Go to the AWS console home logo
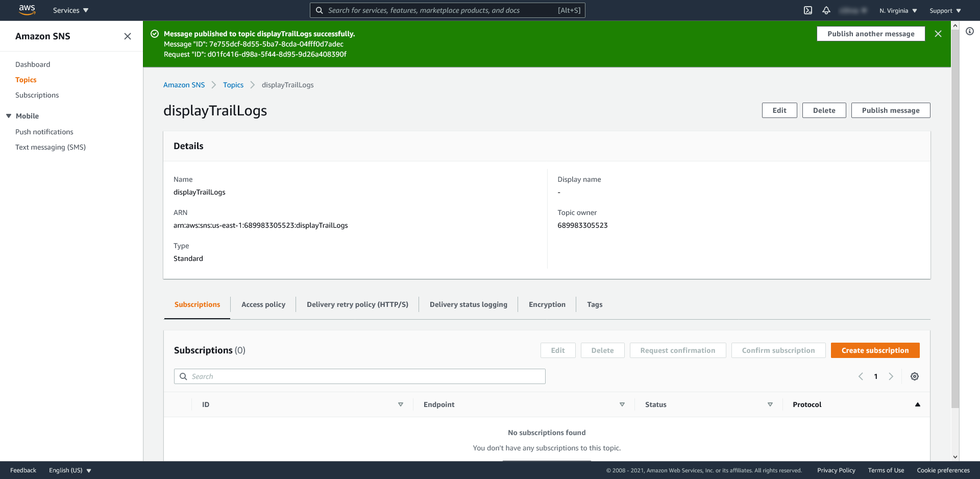Image resolution: width=980 pixels, height=479 pixels. click(x=27, y=10)
